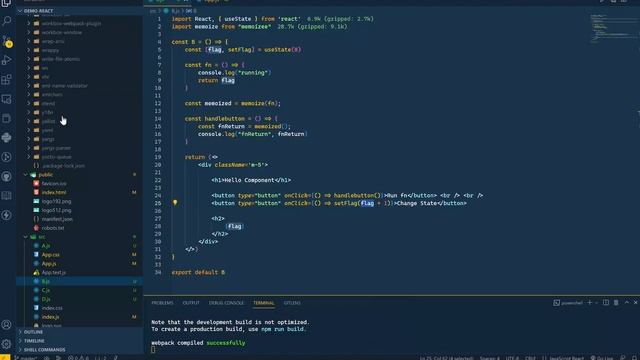Image resolution: width=640 pixels, height=360 pixels.
Task: Open the GitHub icon in activity bar
Action: pyautogui.click(x=7, y=176)
